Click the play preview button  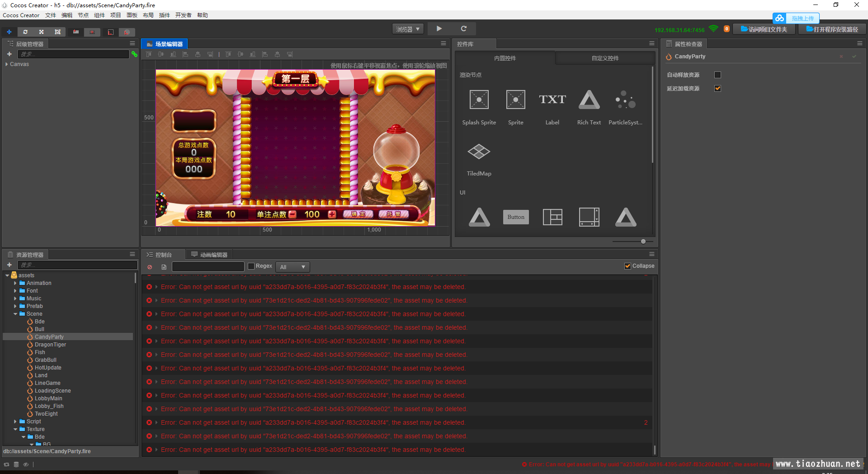pyautogui.click(x=439, y=28)
